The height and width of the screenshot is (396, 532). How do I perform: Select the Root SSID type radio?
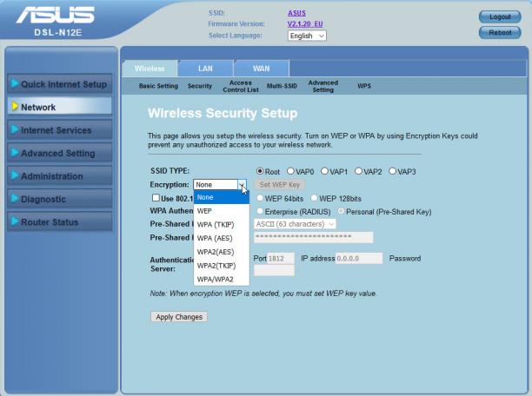click(x=260, y=171)
